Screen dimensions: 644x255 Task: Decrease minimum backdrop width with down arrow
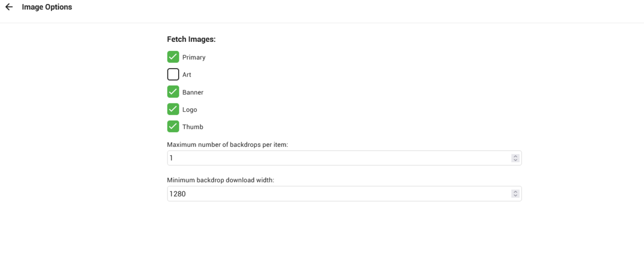click(x=515, y=196)
